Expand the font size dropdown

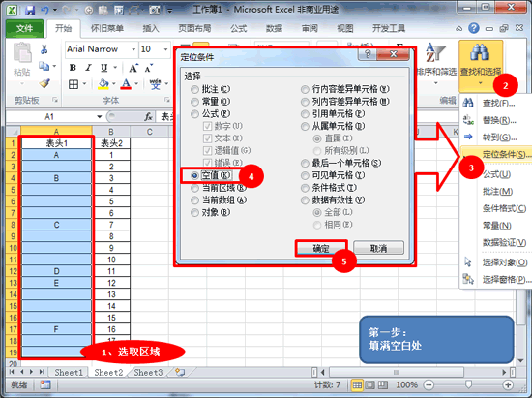(165, 49)
